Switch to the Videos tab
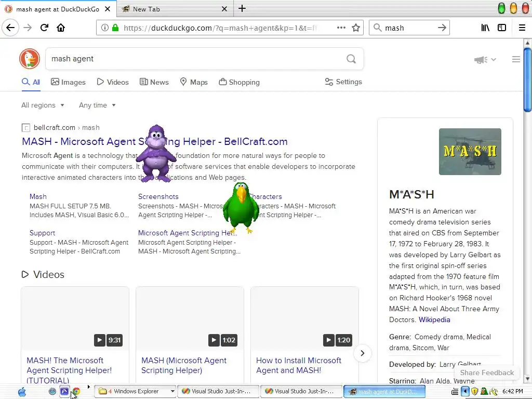Image resolution: width=532 pixels, height=399 pixels. click(x=113, y=82)
